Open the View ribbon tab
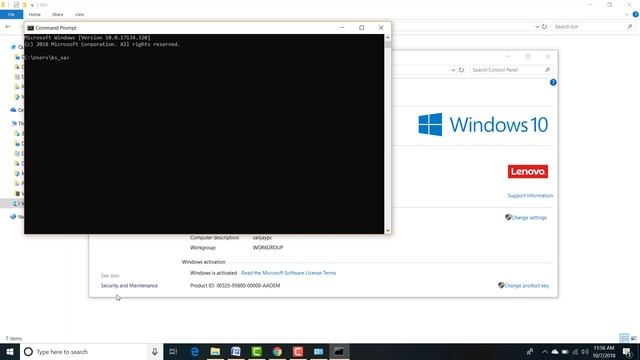 (x=79, y=14)
